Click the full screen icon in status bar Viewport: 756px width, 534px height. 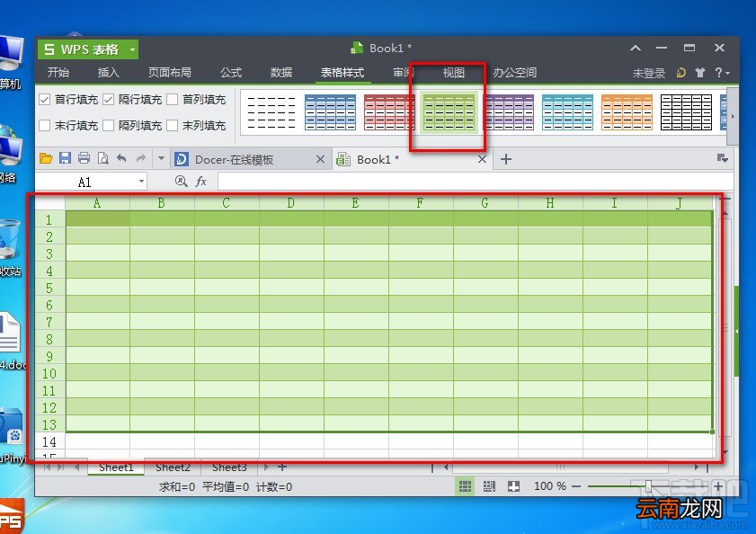pos(513,486)
